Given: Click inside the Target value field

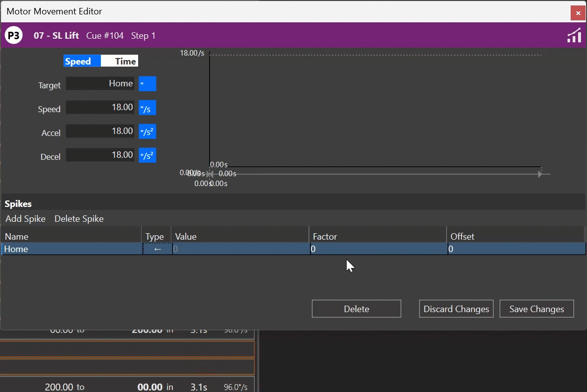Looking at the screenshot, I should pyautogui.click(x=99, y=83).
